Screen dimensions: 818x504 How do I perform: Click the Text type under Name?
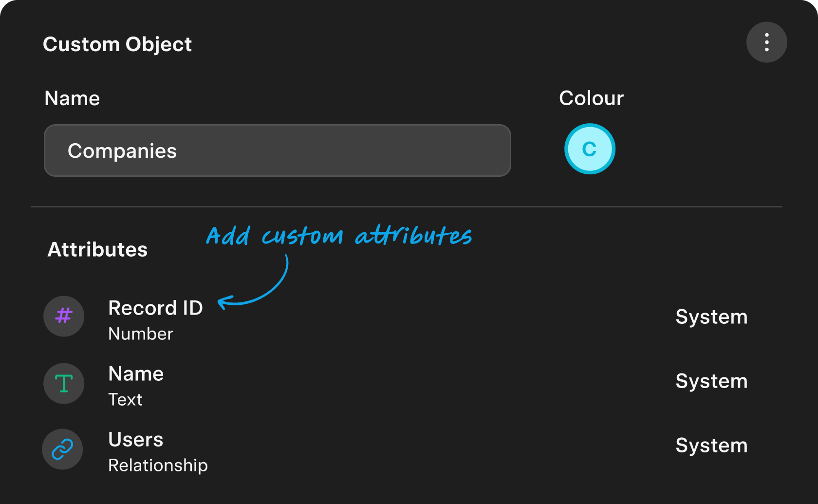click(x=125, y=400)
